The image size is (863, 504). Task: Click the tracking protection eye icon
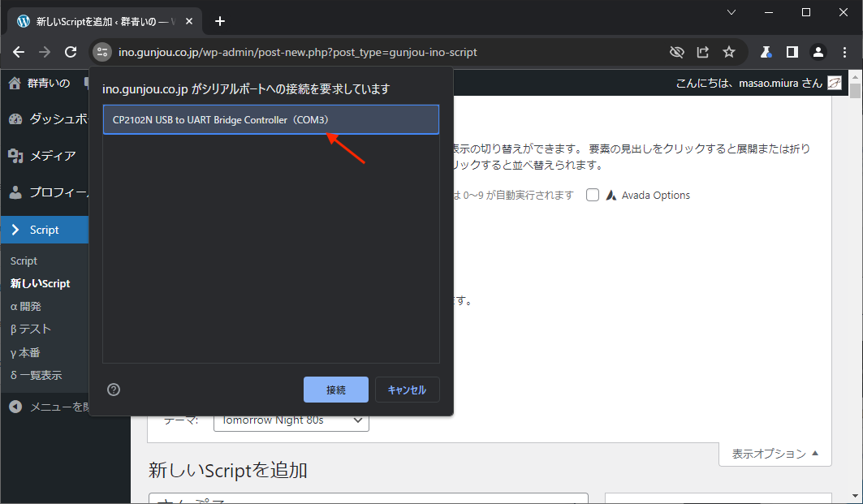[676, 52]
